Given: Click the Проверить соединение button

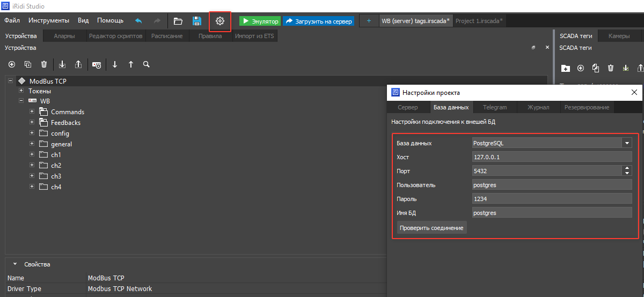Looking at the screenshot, I should pos(431,228).
